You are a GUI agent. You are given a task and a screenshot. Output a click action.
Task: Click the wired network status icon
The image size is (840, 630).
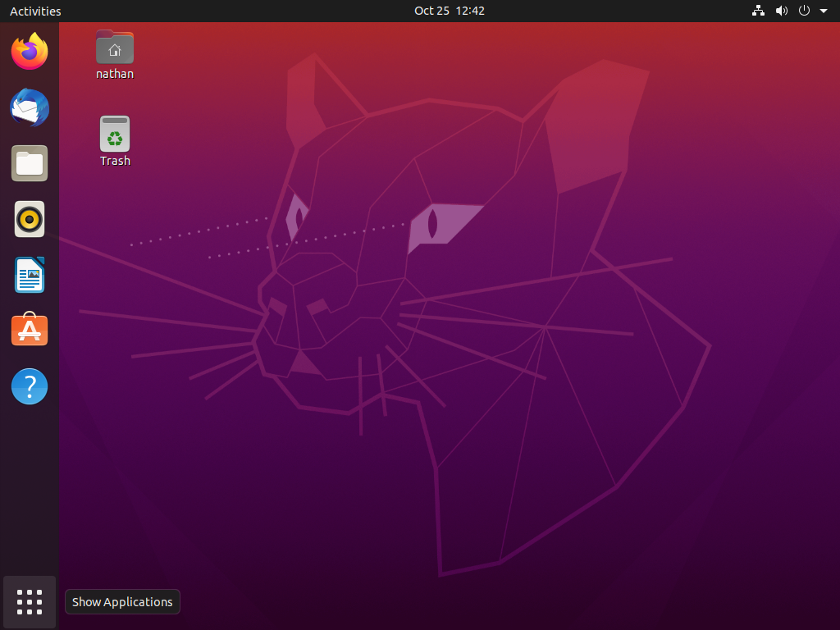[x=758, y=11]
